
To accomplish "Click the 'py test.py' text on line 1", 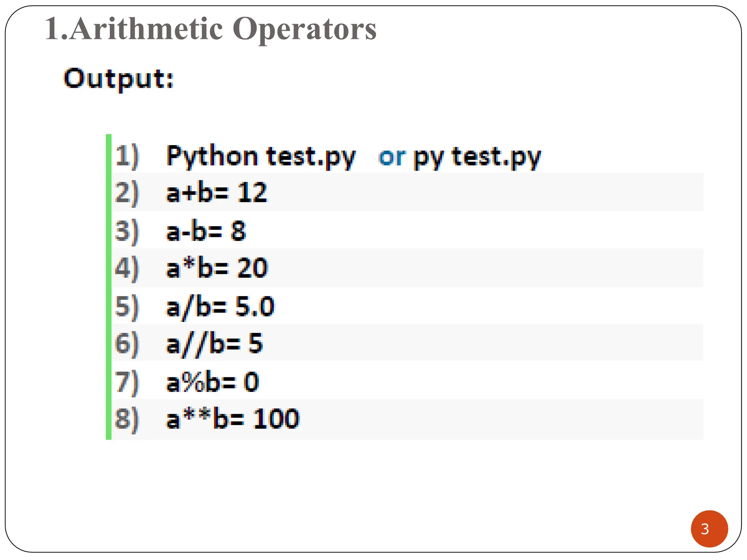I will pos(477,157).
